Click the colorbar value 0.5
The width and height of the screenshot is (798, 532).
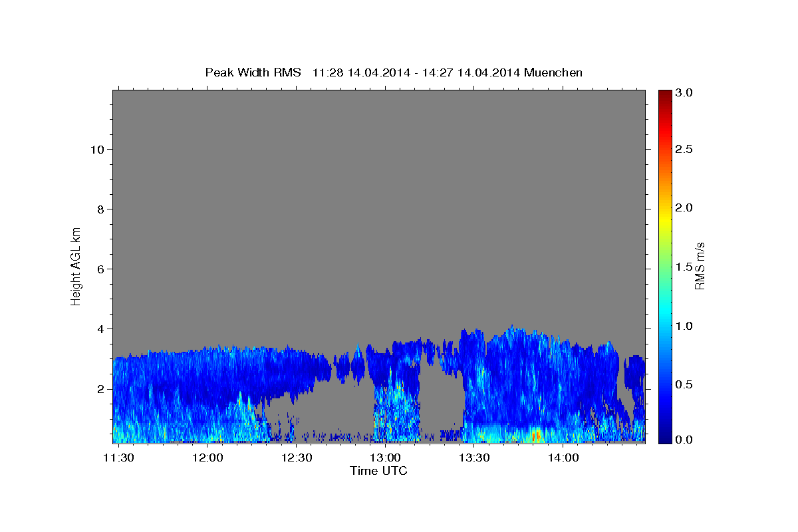[x=684, y=384]
